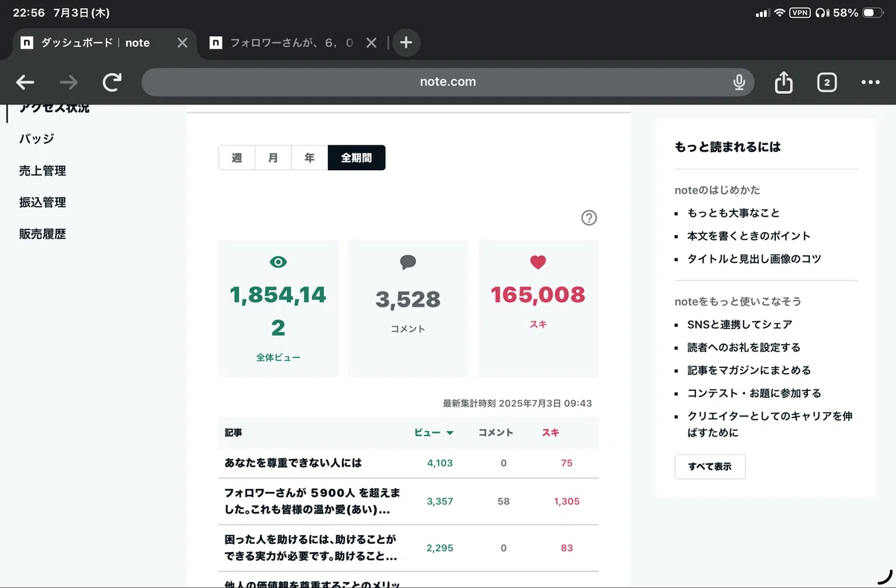Switch period to 週
Screen dimensions: 896x588
tap(237, 157)
